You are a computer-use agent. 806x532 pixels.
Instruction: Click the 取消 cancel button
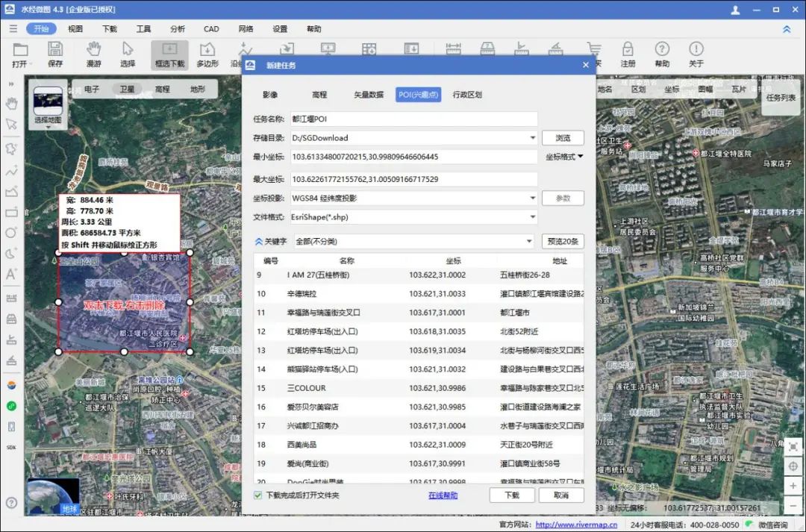click(x=561, y=495)
